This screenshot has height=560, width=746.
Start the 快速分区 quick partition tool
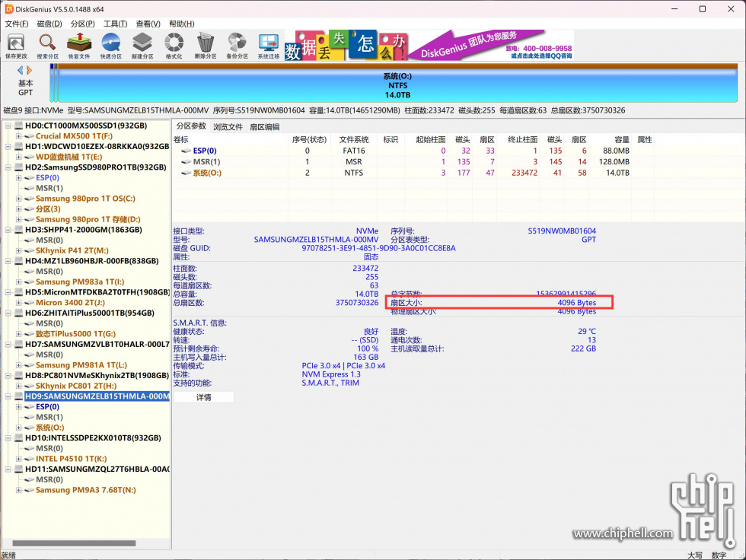[x=111, y=46]
